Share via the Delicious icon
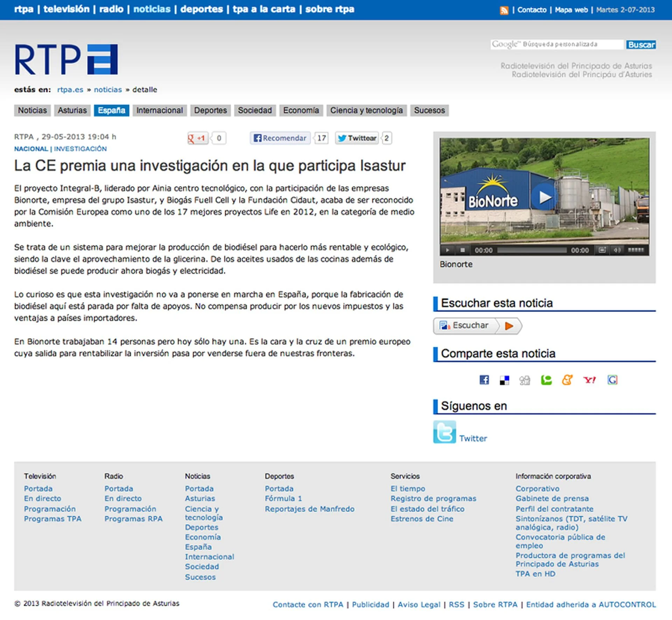 (x=504, y=380)
